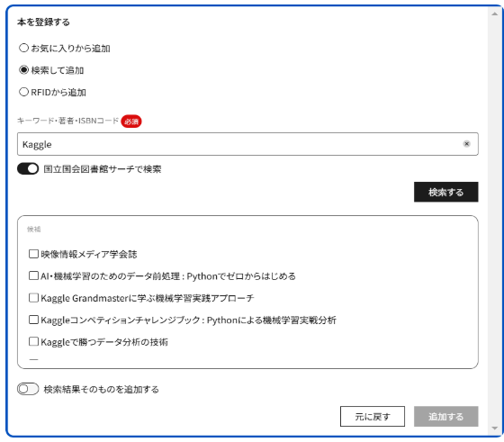The image size is (504, 442).
Task: Focus the keyword search input field
Action: (x=247, y=144)
